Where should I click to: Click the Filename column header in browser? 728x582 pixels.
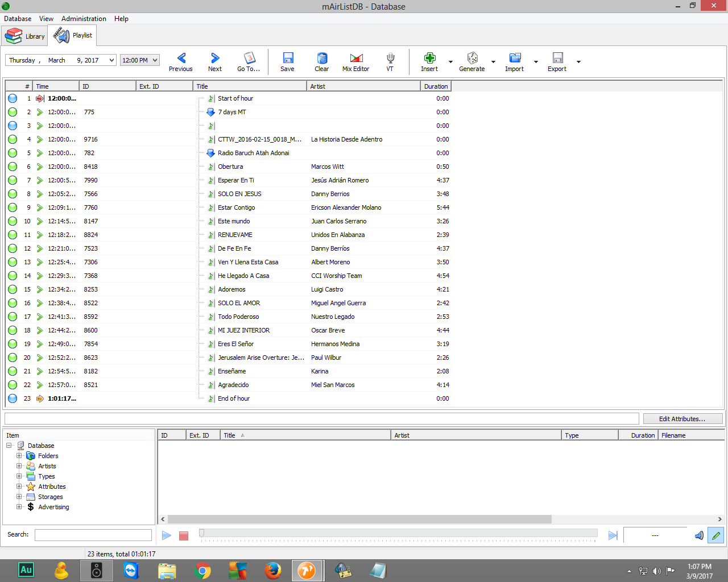click(x=691, y=435)
